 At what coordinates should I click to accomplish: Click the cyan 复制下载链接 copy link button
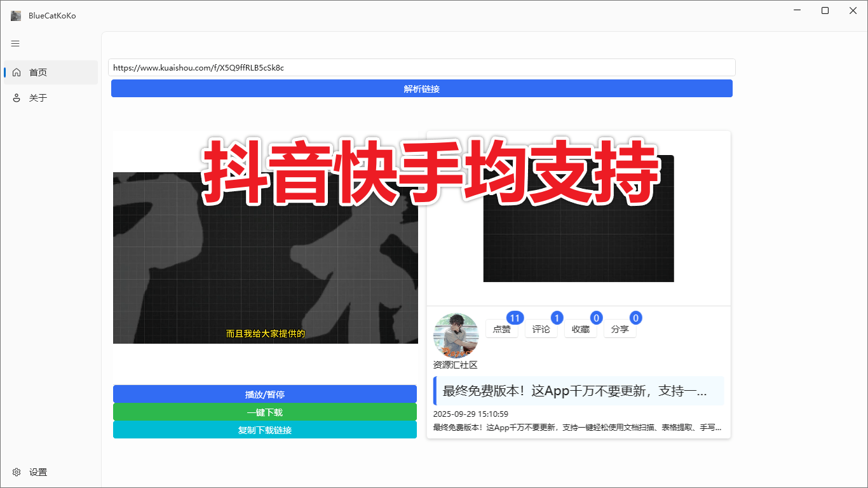tap(264, 430)
